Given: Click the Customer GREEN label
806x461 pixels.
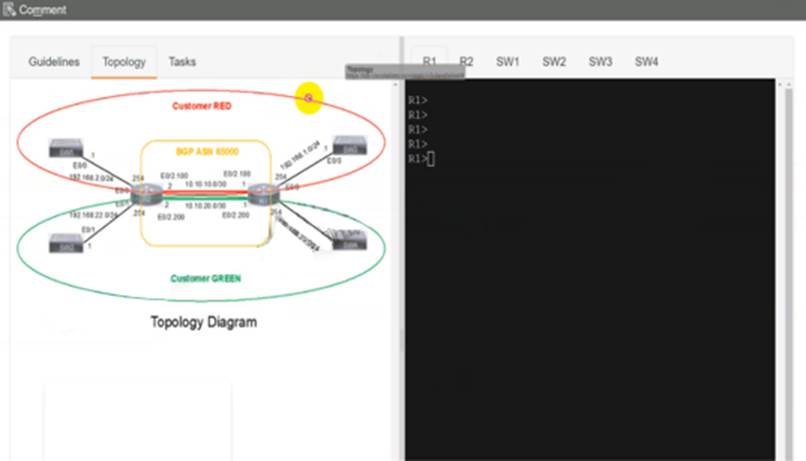Looking at the screenshot, I should pos(205,279).
